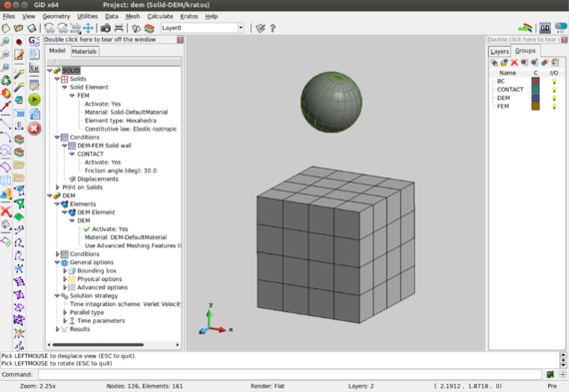Click the question mark help icon
The image size is (569, 392).
(273, 28)
